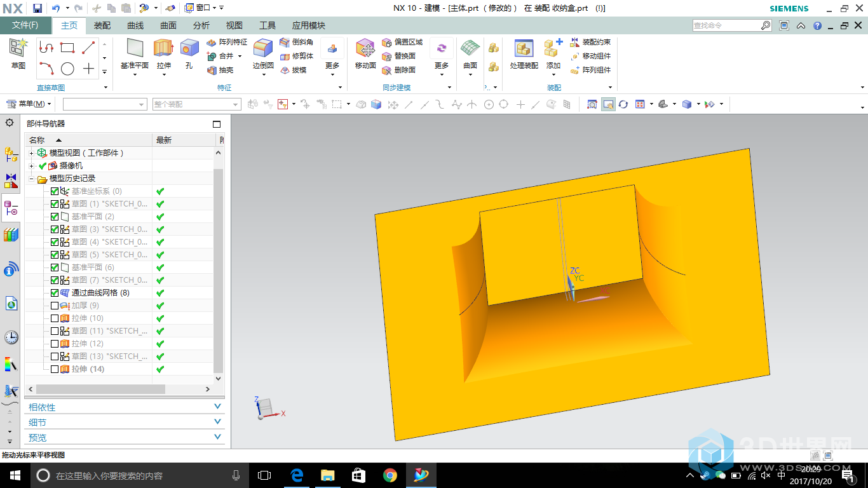Switch to the 装配 ribbon tab
The image size is (868, 488).
point(102,25)
